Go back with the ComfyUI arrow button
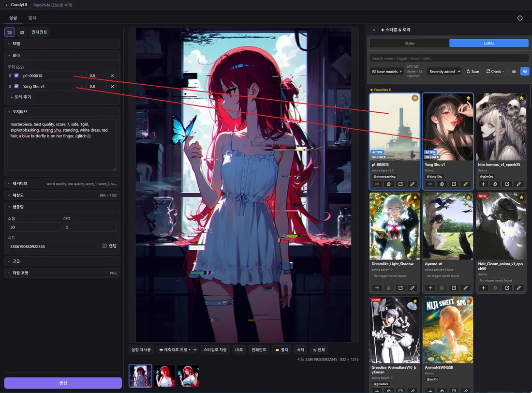 [16, 5]
